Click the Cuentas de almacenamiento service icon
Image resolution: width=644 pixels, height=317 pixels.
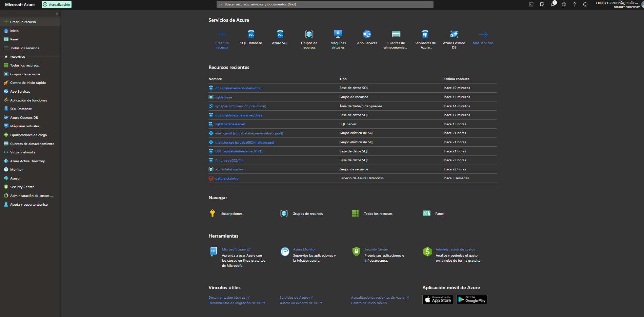(x=396, y=34)
